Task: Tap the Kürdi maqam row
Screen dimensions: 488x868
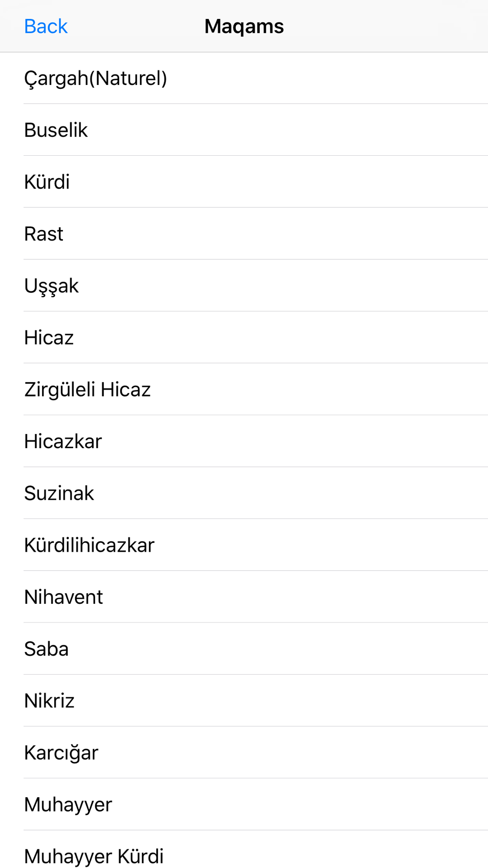Action: coord(244,182)
